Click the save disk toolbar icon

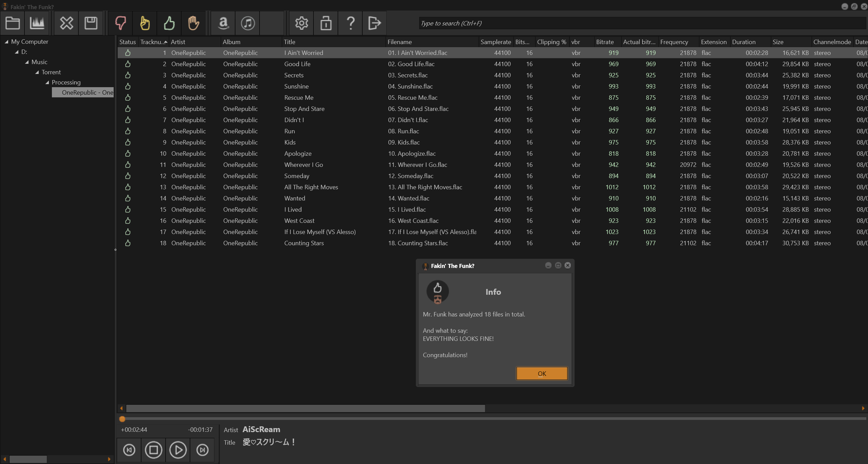coord(91,23)
